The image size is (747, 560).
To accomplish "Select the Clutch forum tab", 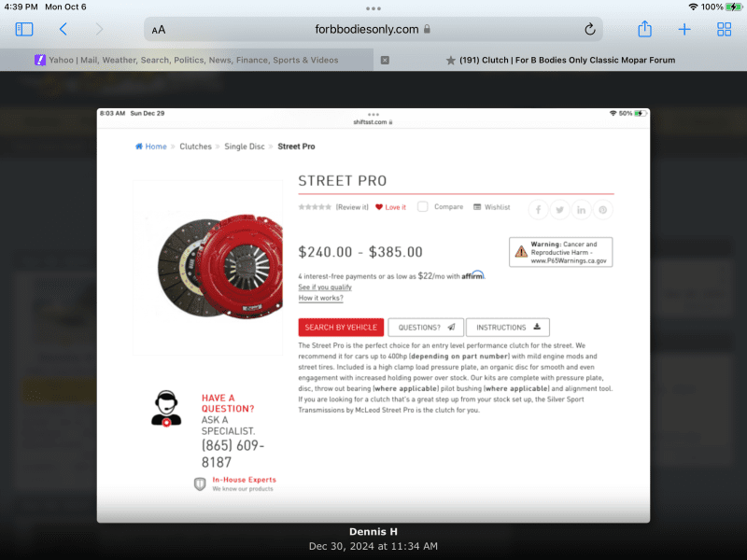I will pyautogui.click(x=560, y=60).
